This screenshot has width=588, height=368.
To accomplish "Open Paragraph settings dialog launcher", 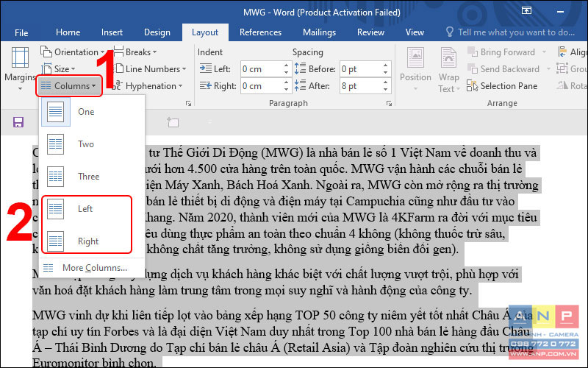I will coord(390,103).
